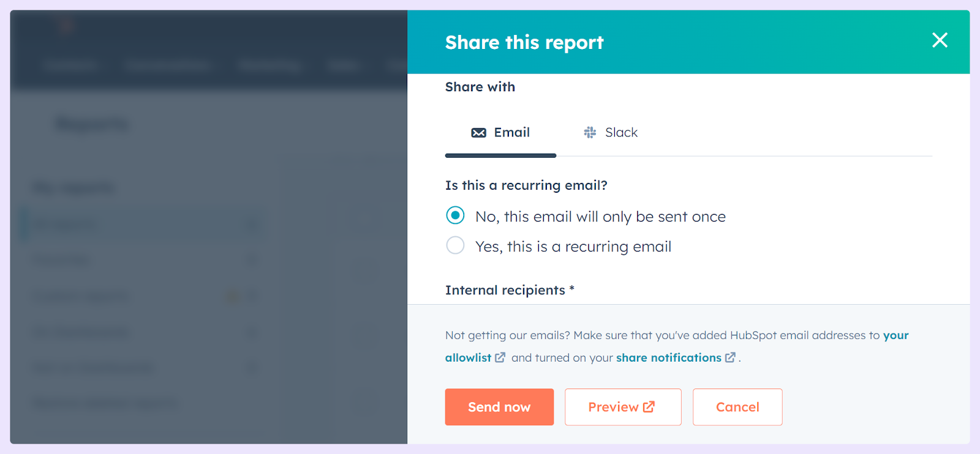Screen dimensions: 980x454
Task: Switch to the Slack tab
Action: pyautogui.click(x=611, y=133)
